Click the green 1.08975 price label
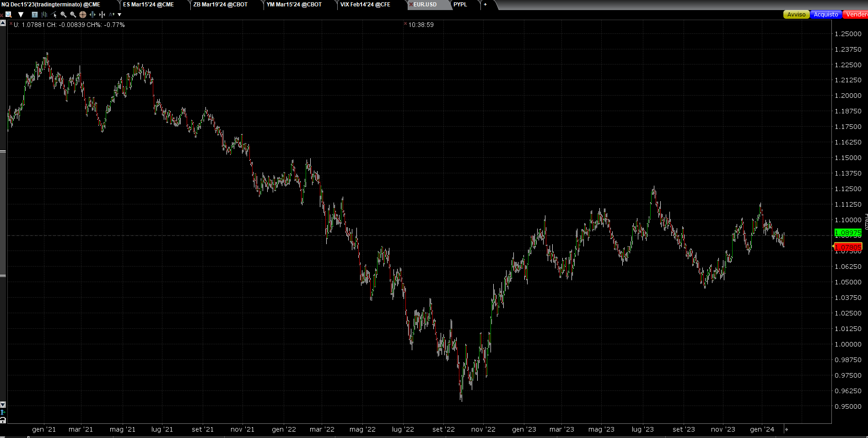This screenshot has height=438, width=868. [x=848, y=233]
